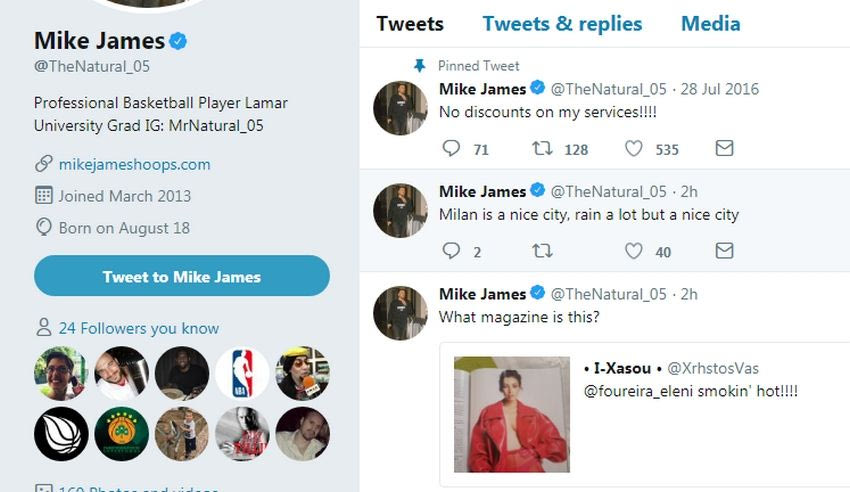Switch to Tweets & replies tab

tap(562, 24)
